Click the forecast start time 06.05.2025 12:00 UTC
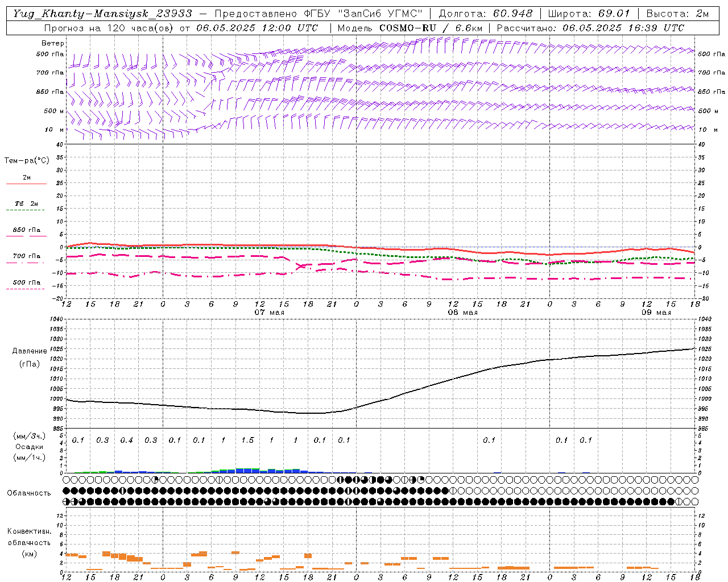 (257, 28)
